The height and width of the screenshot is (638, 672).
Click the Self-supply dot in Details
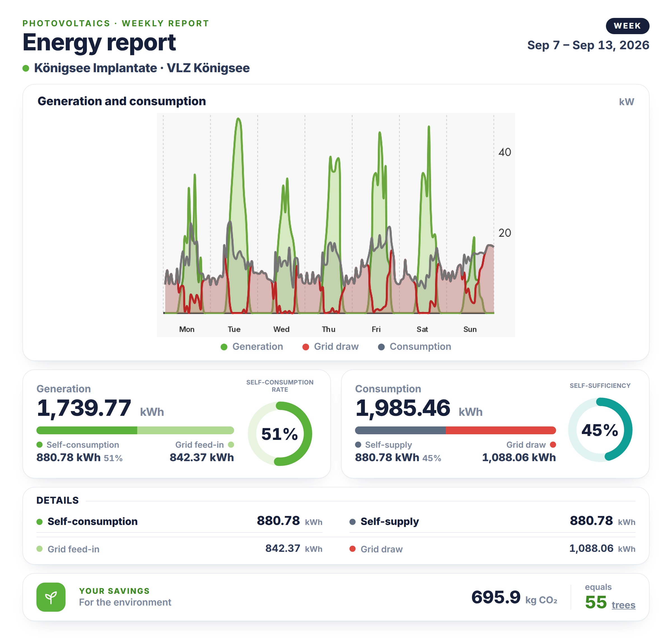tap(353, 522)
